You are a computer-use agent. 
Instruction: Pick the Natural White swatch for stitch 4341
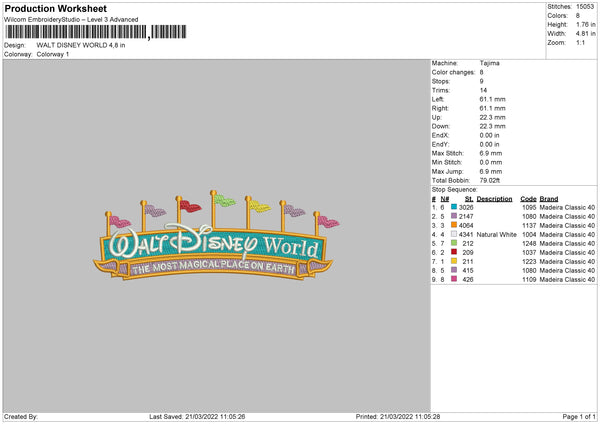coord(454,234)
